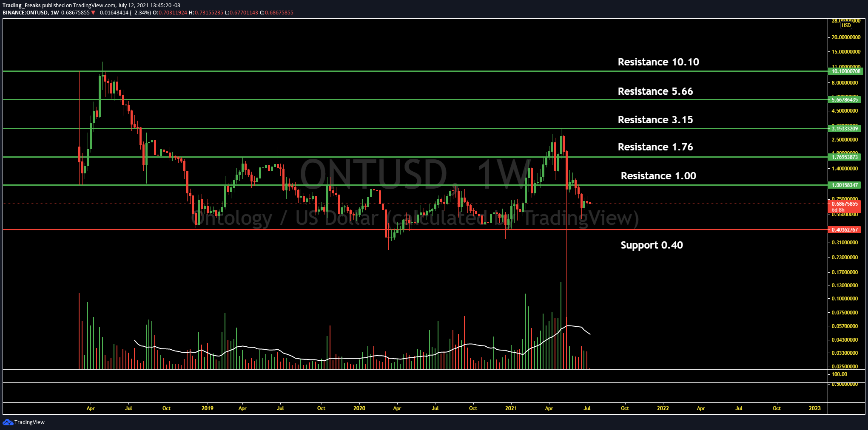Click the 1.76953873 price label

pyautogui.click(x=845, y=157)
